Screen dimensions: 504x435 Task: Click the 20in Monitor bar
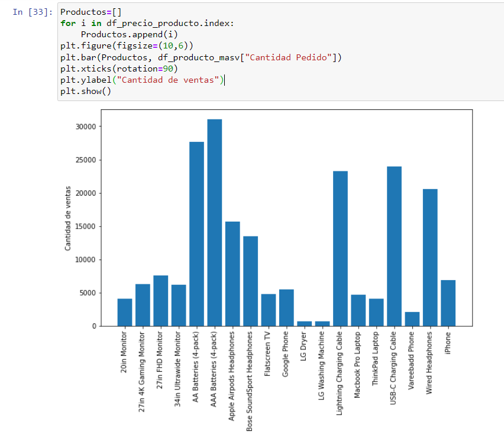pyautogui.click(x=125, y=312)
